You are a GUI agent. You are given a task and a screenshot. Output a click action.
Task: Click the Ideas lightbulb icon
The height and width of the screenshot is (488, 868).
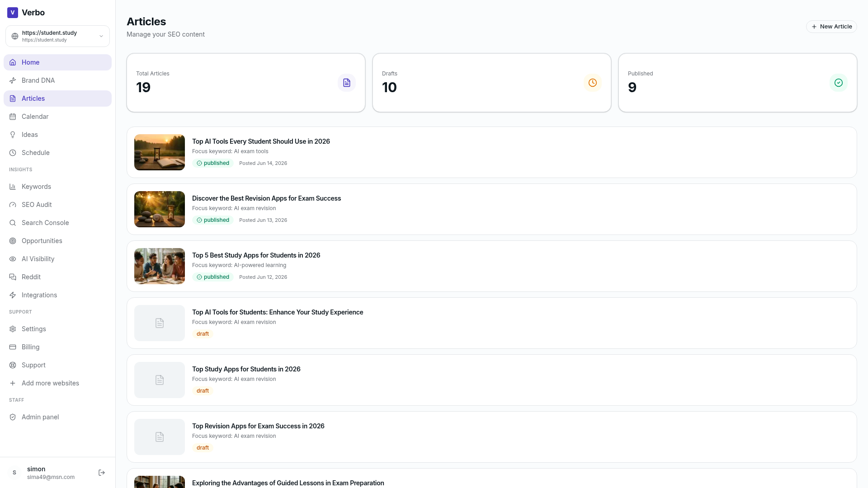coord(13,135)
